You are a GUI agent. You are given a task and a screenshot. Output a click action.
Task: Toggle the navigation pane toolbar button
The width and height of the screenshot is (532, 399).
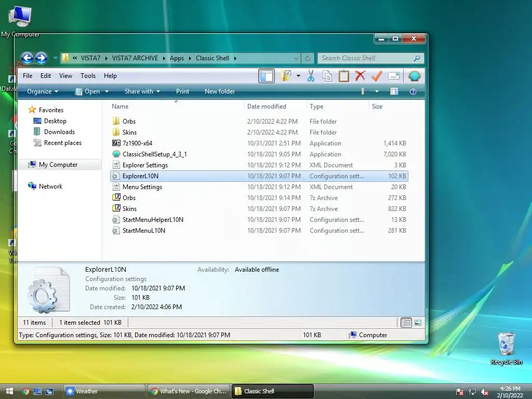click(267, 76)
